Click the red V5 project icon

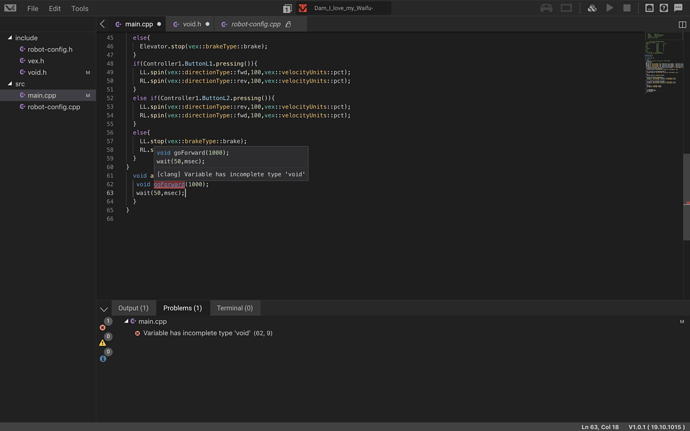pyautogui.click(x=303, y=8)
